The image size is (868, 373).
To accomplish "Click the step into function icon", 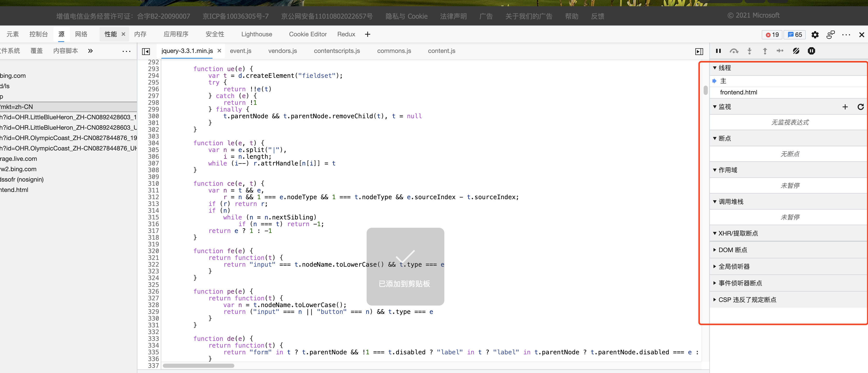I will pos(750,51).
